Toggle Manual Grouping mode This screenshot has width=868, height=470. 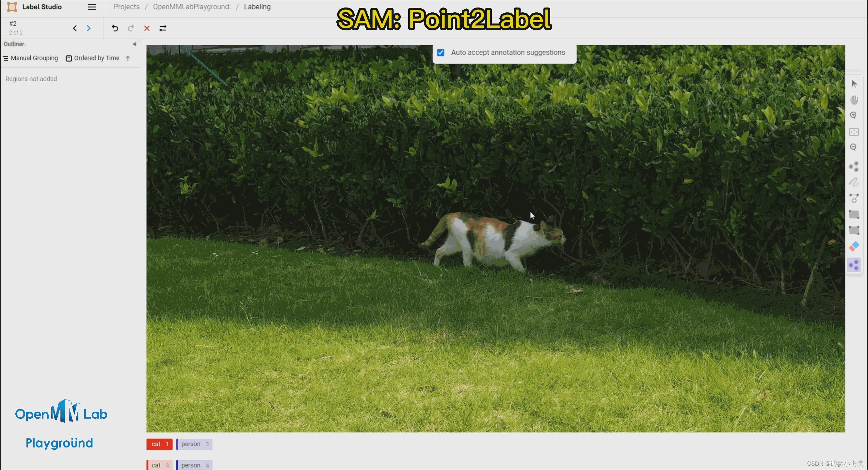(x=30, y=58)
